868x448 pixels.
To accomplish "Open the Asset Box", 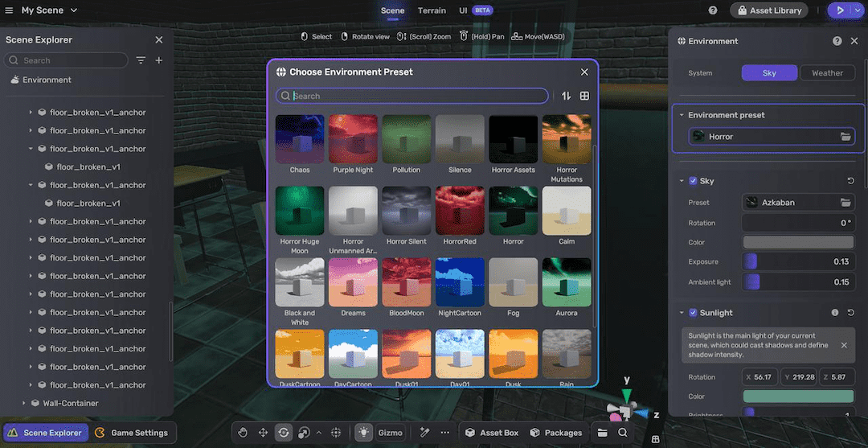I will click(x=492, y=433).
